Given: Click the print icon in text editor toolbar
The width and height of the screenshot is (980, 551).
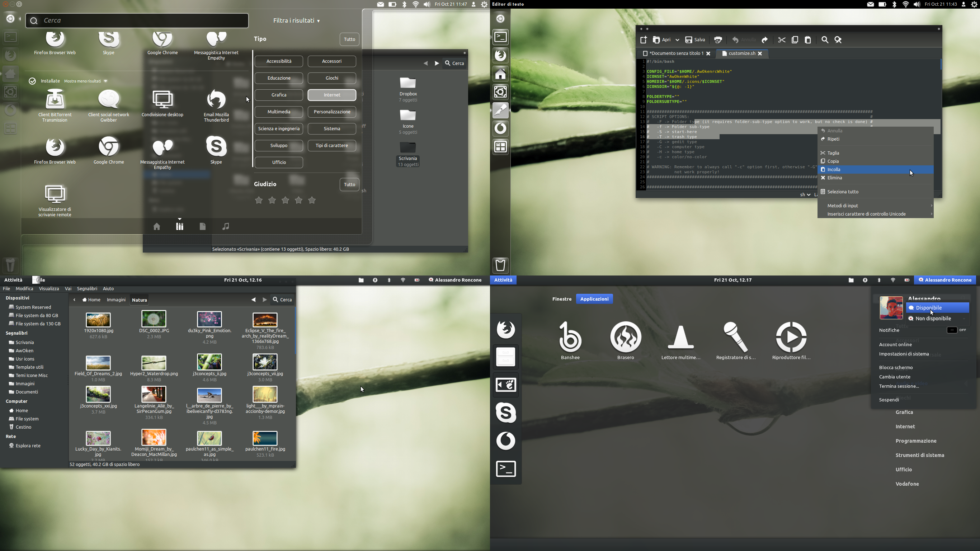Looking at the screenshot, I should [718, 40].
